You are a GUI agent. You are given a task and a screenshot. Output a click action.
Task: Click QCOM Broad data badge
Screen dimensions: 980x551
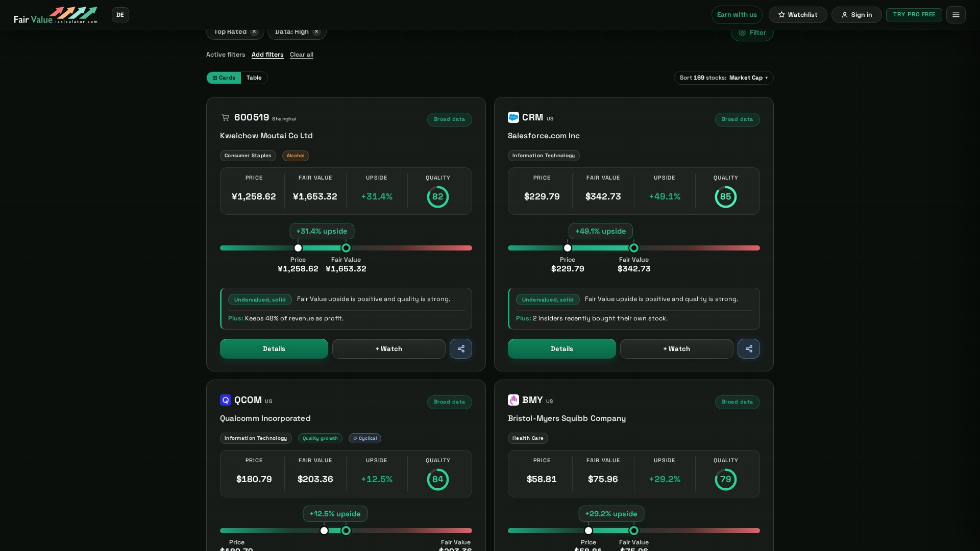tap(450, 402)
